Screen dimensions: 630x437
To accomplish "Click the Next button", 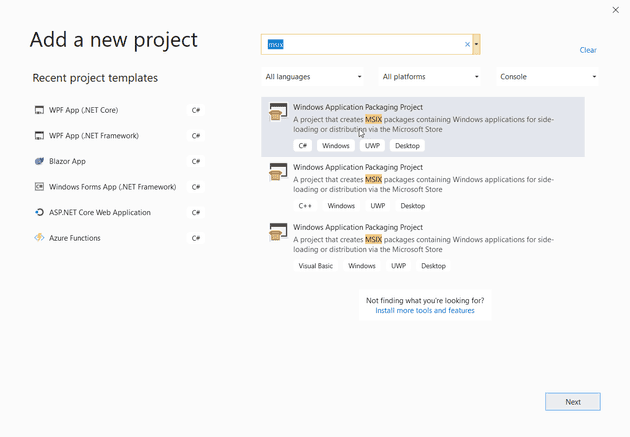I will tap(573, 402).
